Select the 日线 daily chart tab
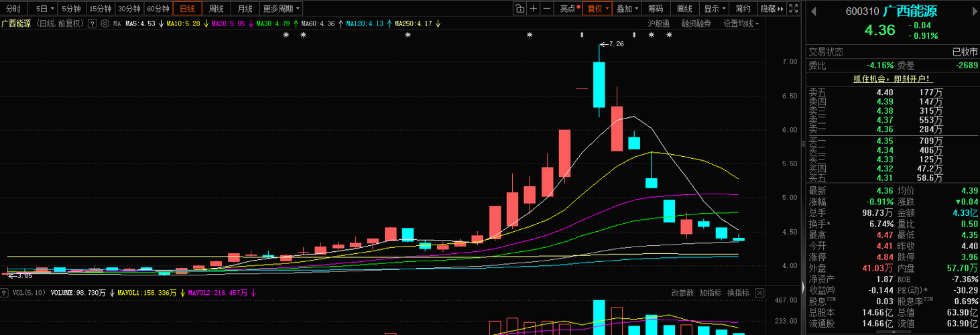This screenshot has height=335, width=980. (187, 9)
